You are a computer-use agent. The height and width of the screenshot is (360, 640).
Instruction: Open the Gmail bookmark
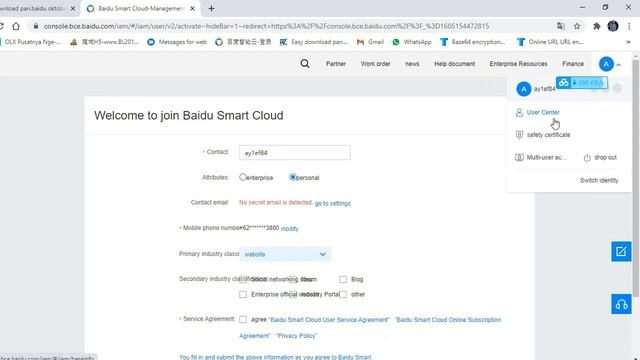(370, 42)
